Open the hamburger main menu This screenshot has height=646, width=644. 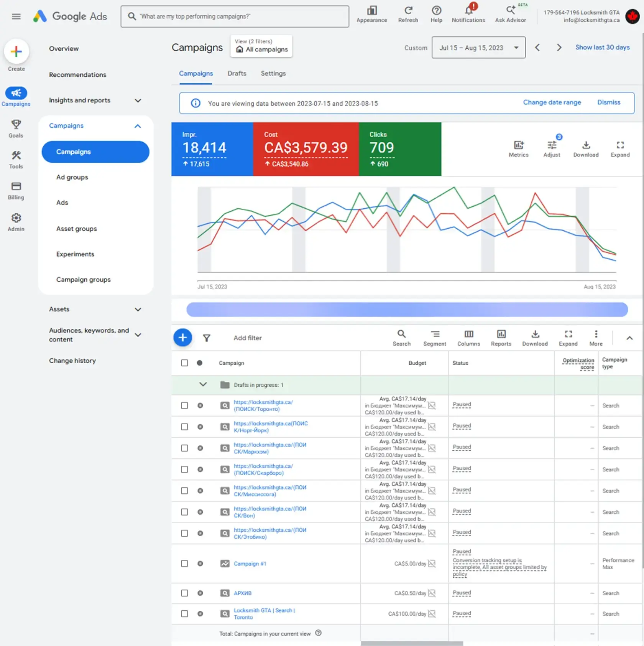point(16,16)
